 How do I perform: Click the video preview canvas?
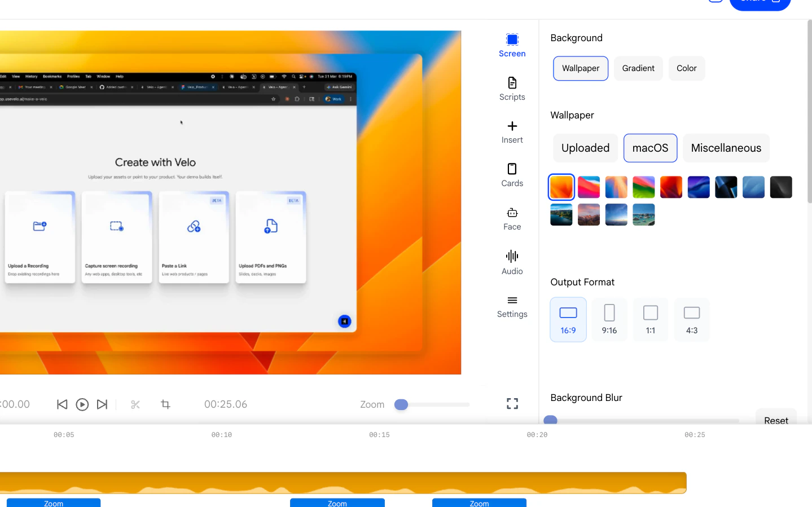point(230,202)
